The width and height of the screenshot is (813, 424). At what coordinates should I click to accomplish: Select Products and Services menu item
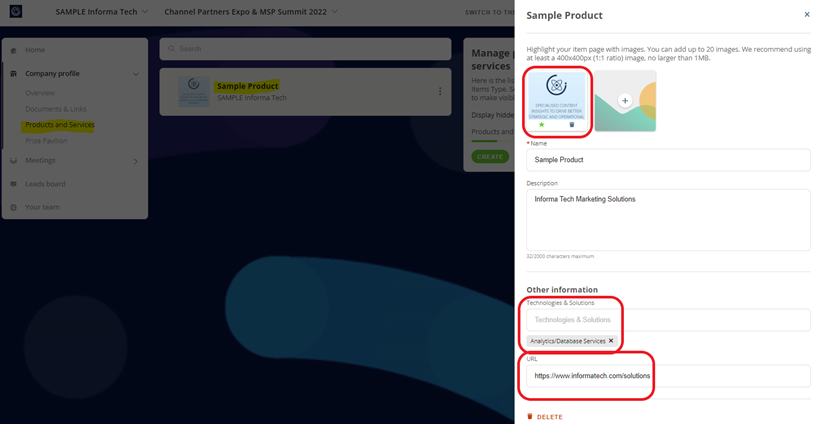pyautogui.click(x=60, y=125)
